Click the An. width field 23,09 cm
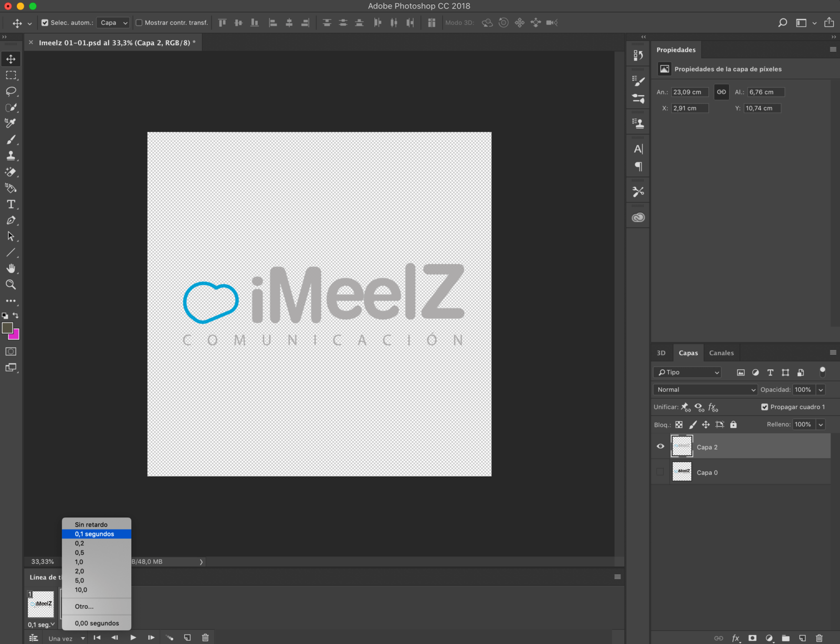 (x=690, y=92)
